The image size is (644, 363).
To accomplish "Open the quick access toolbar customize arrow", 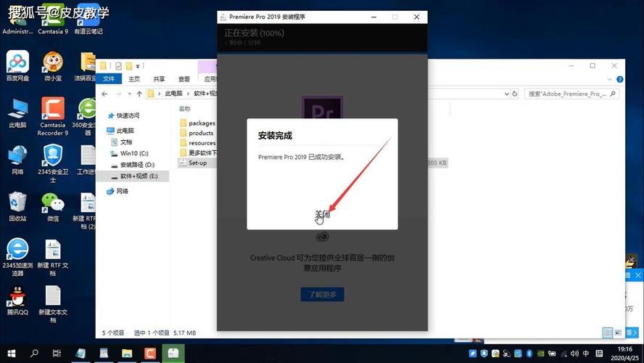I will tap(138, 66).
